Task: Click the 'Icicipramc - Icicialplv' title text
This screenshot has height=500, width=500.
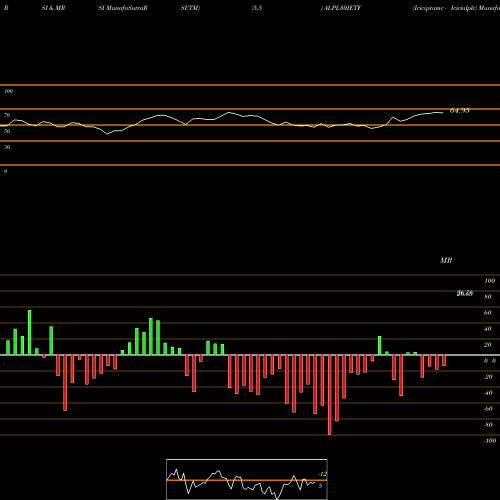Action: pyautogui.click(x=445, y=8)
